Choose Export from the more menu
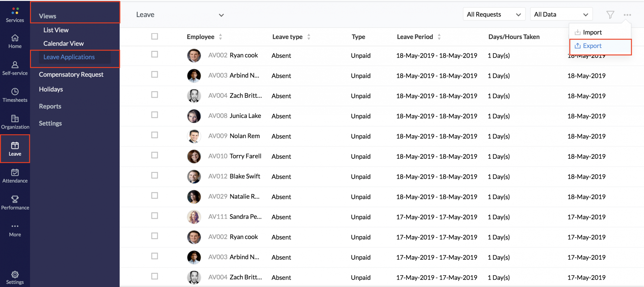The width and height of the screenshot is (644, 287). pos(592,46)
